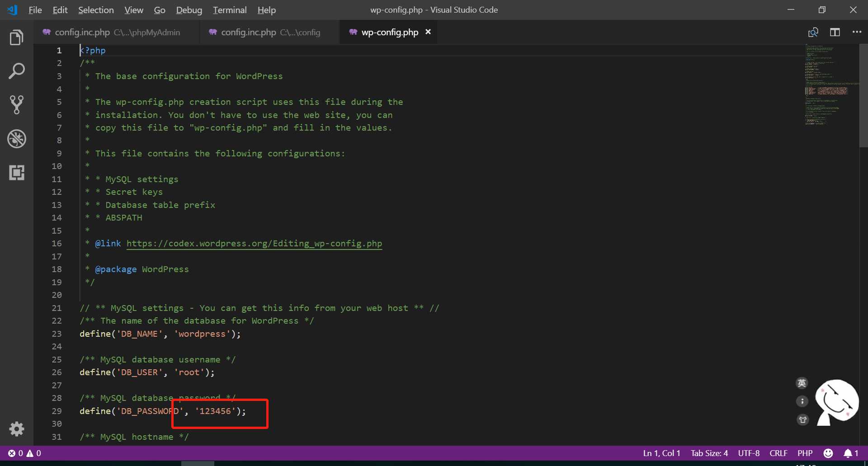Image resolution: width=868 pixels, height=466 pixels.
Task: Switch to config.inc.php config folder tab
Action: 270,32
